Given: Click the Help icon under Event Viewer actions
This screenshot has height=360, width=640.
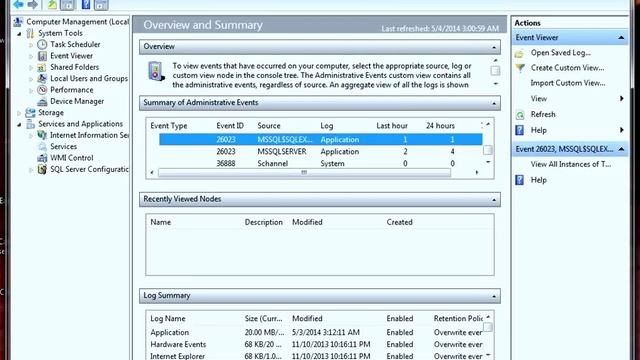Looking at the screenshot, I should point(520,130).
